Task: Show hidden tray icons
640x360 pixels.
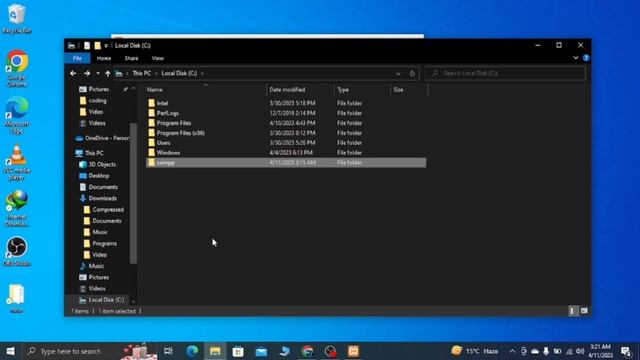Action: (x=512, y=351)
